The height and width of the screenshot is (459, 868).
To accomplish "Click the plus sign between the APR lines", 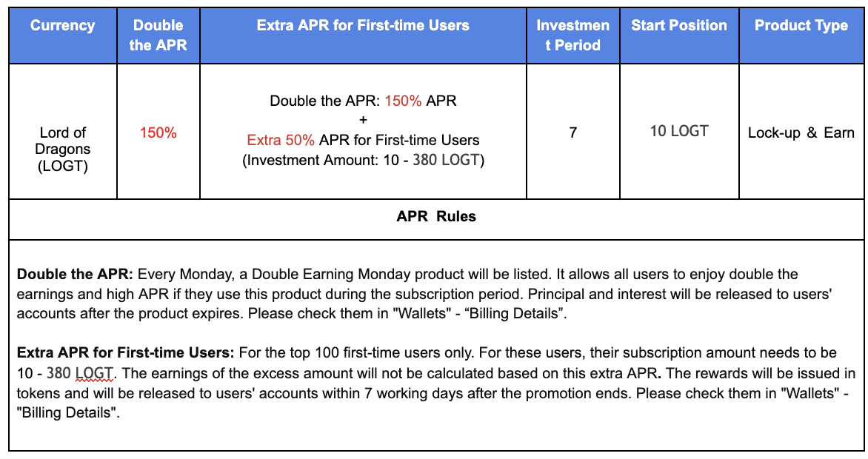I will (x=363, y=120).
